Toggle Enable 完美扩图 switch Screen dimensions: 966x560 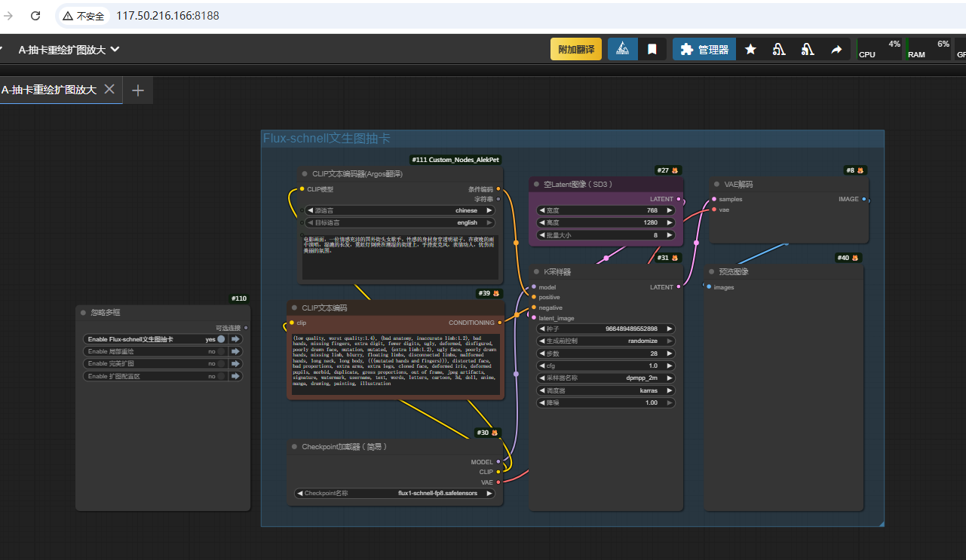point(221,363)
